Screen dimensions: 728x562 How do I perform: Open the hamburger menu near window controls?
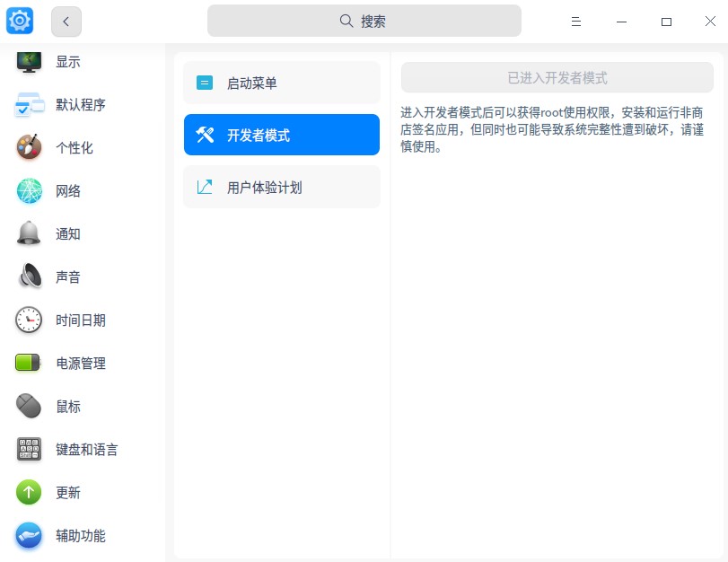click(576, 21)
